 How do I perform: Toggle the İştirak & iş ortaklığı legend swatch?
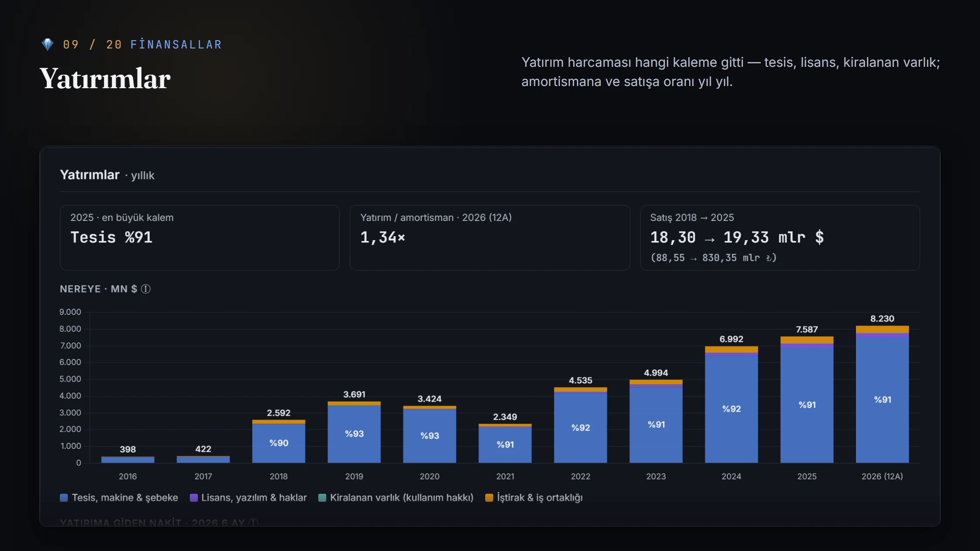pos(489,498)
